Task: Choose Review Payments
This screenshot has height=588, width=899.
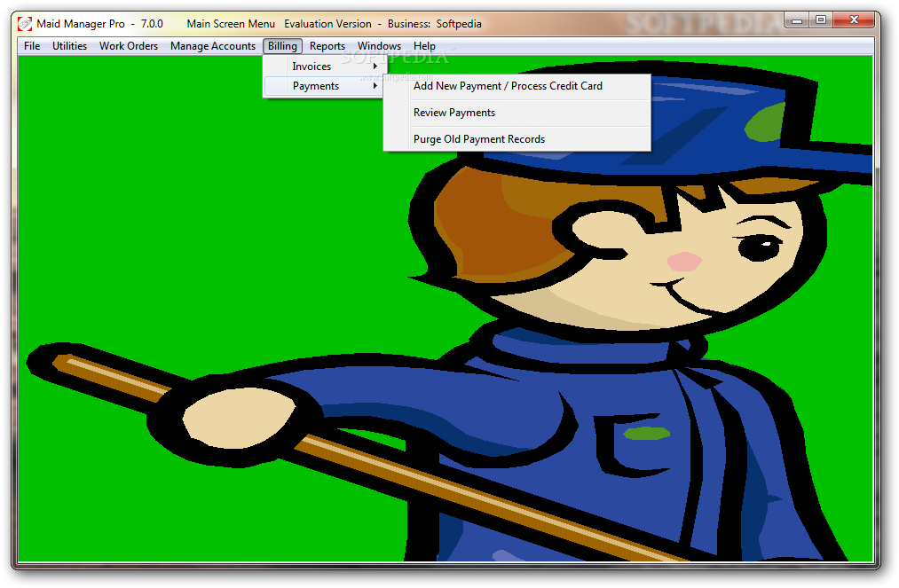Action: point(517,113)
